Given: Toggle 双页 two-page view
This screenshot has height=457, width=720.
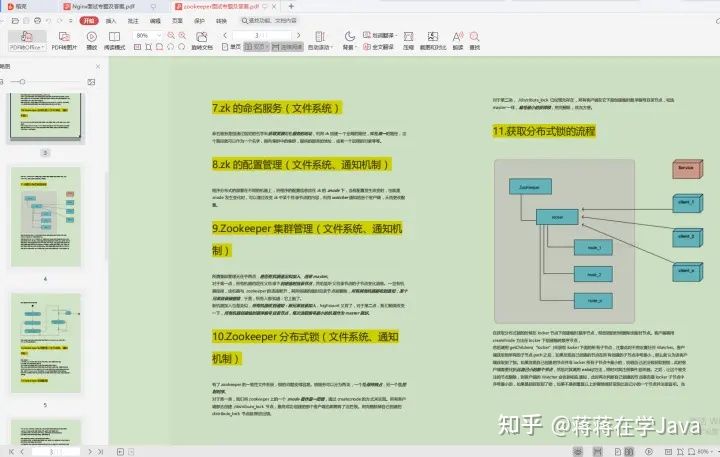Looking at the screenshot, I should click(256, 47).
